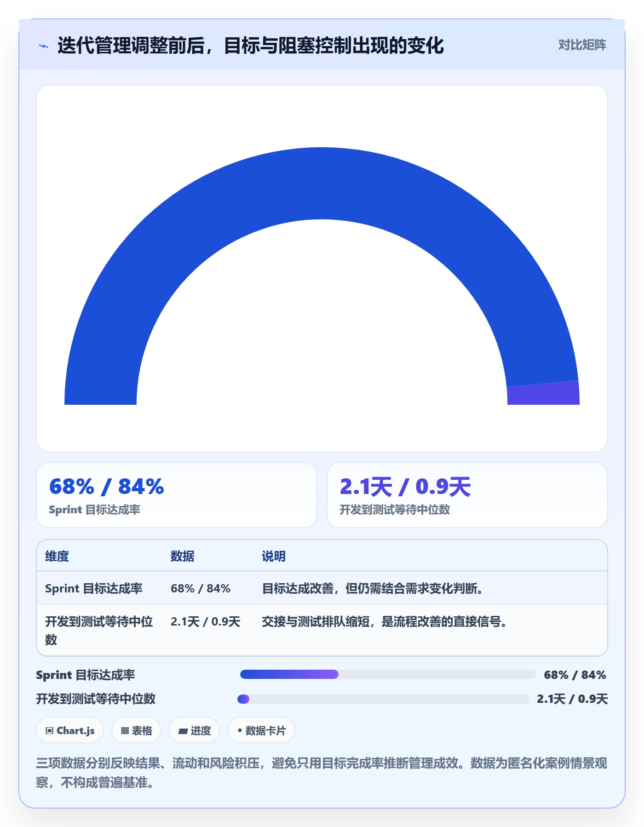Viewport: 644px width, 827px height.
Task: Click the small purple segment of the gauge chart
Action: tap(543, 393)
